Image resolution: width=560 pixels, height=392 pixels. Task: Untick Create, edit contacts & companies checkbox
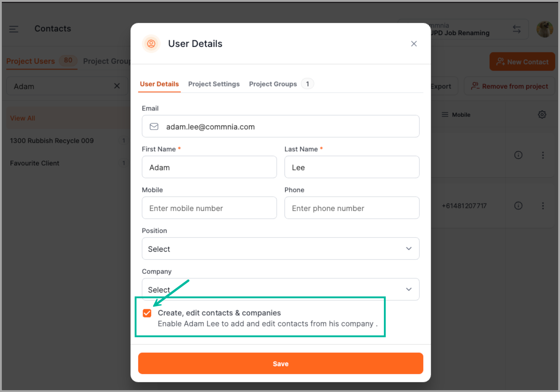click(x=147, y=313)
